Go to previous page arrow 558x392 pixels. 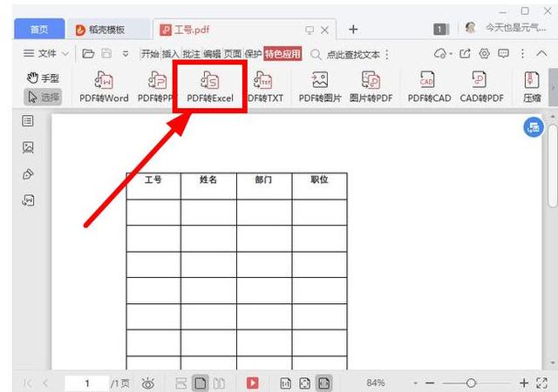[45, 383]
